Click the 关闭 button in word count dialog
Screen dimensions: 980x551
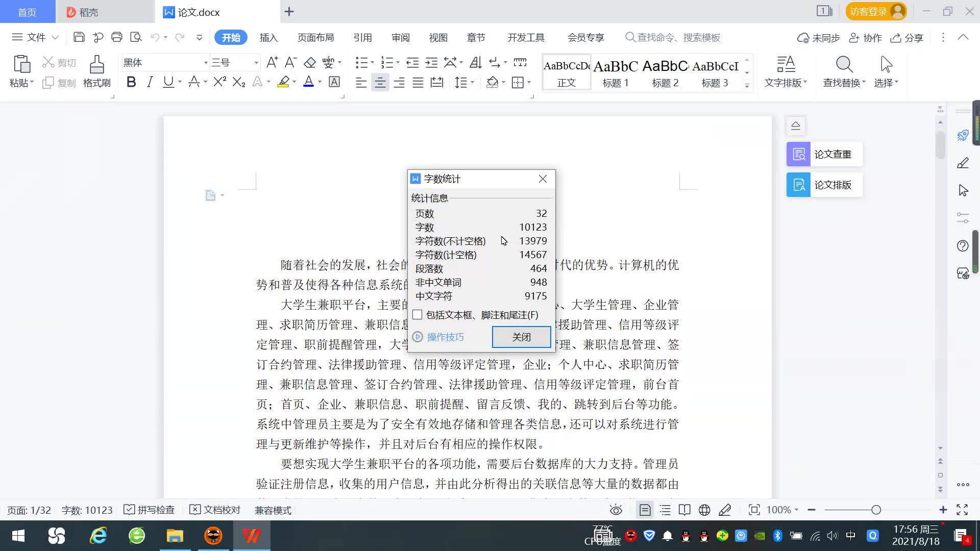pos(521,337)
